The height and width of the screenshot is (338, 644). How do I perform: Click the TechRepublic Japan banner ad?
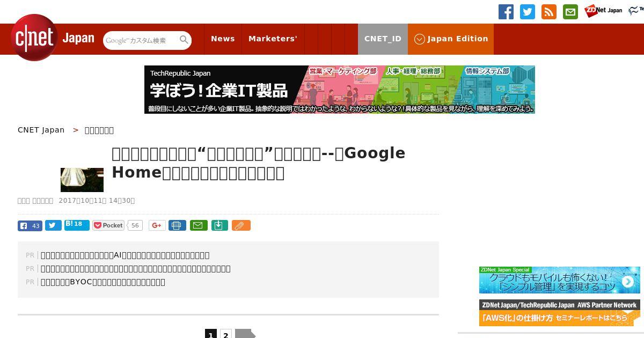(340, 90)
